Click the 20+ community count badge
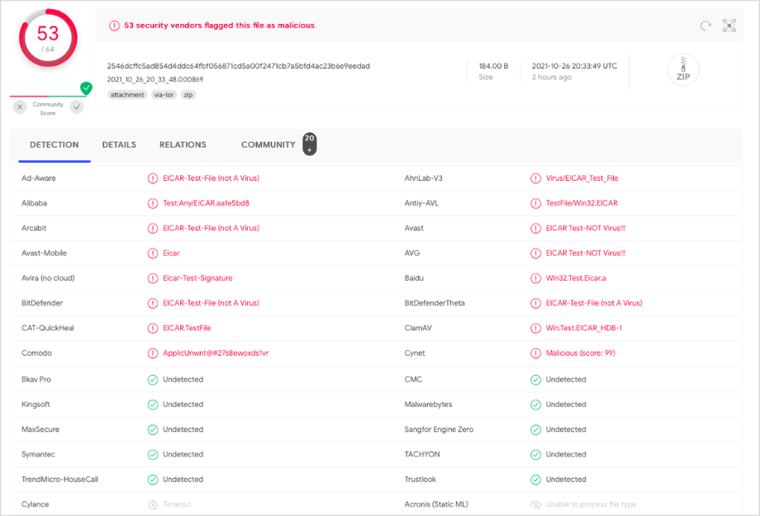The height and width of the screenshot is (516, 760). tap(310, 144)
